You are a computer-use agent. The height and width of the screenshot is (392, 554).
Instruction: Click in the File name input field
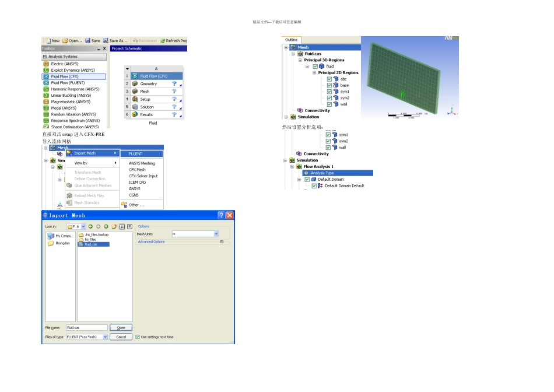click(87, 328)
